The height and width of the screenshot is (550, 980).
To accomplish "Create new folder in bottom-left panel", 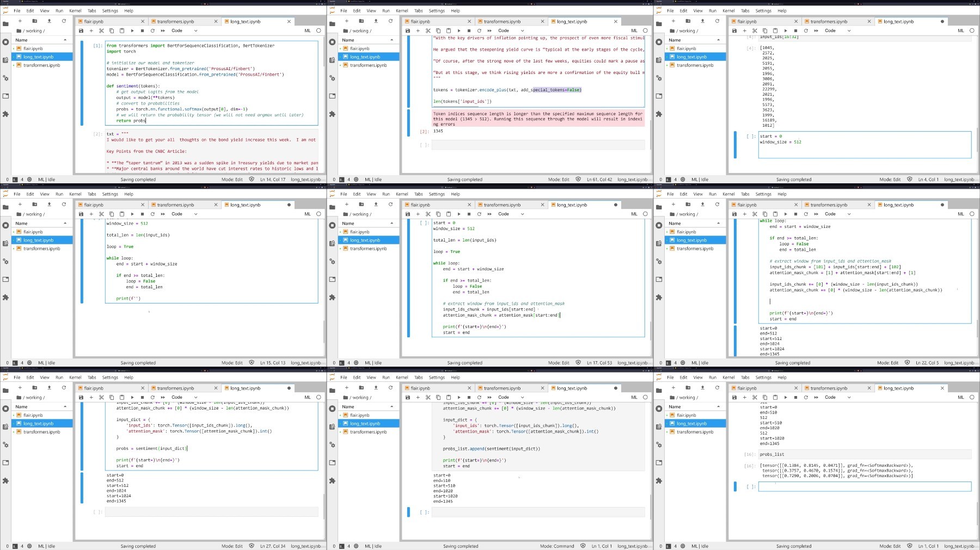I will pyautogui.click(x=34, y=387).
